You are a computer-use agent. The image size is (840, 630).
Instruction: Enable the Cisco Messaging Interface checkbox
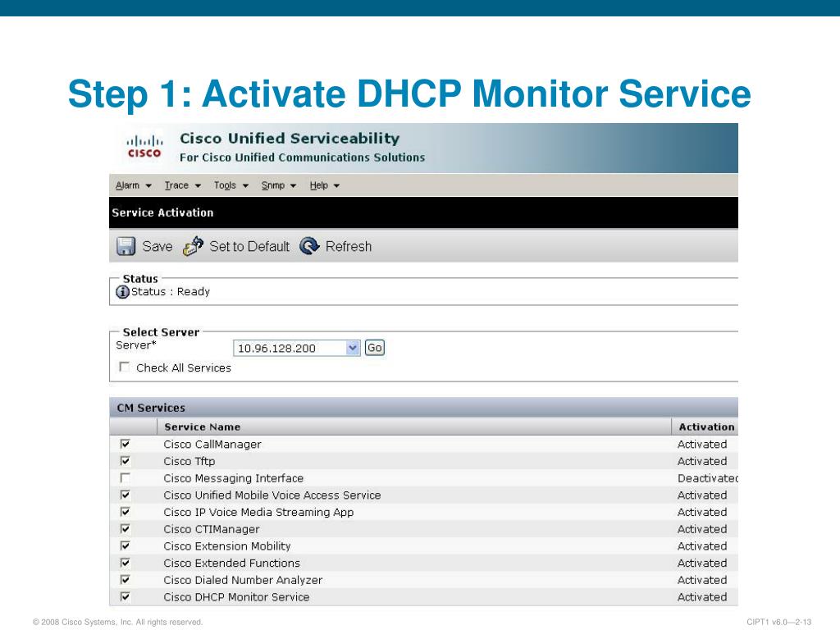[126, 478]
